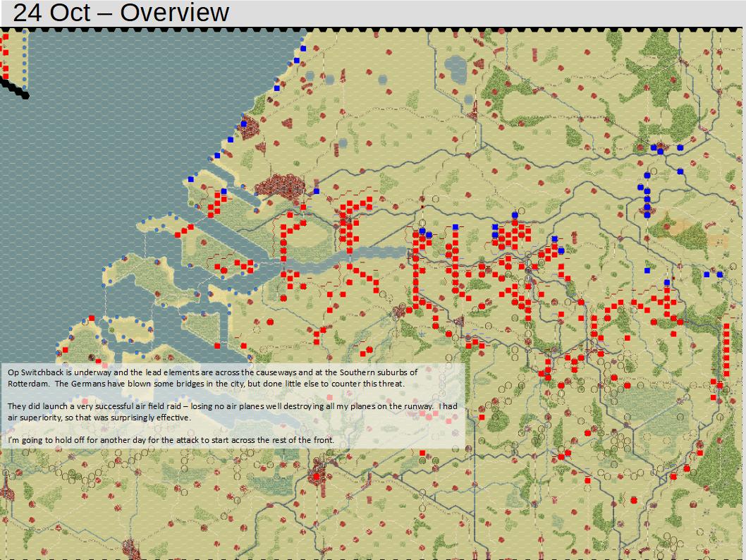Click the vertical column of red unit squares at the map's right edge
Screen dimensions: 746x560
726,351
